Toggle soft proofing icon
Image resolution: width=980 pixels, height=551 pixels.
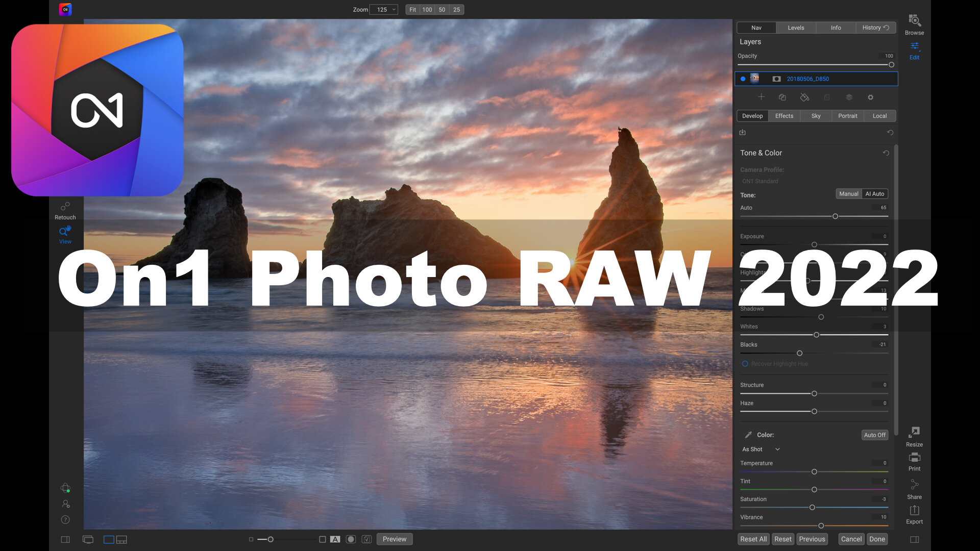(366, 539)
